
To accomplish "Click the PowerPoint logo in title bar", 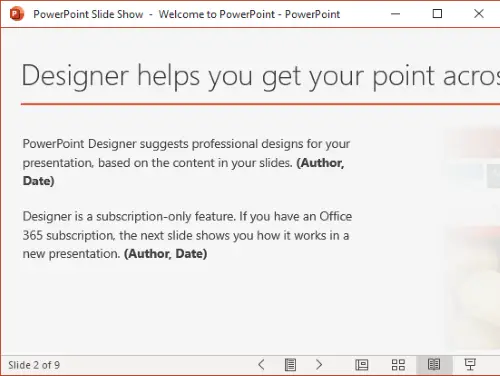I will (x=17, y=14).
